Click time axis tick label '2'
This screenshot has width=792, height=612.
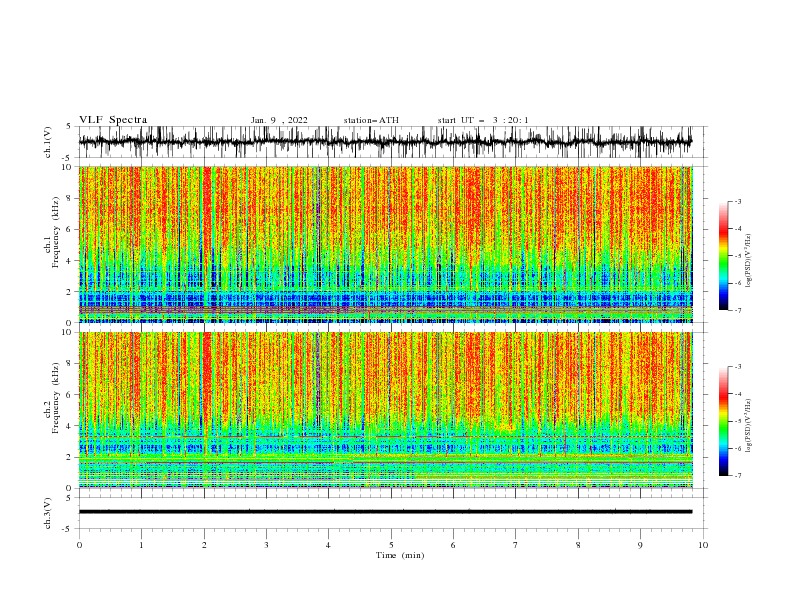(204, 545)
